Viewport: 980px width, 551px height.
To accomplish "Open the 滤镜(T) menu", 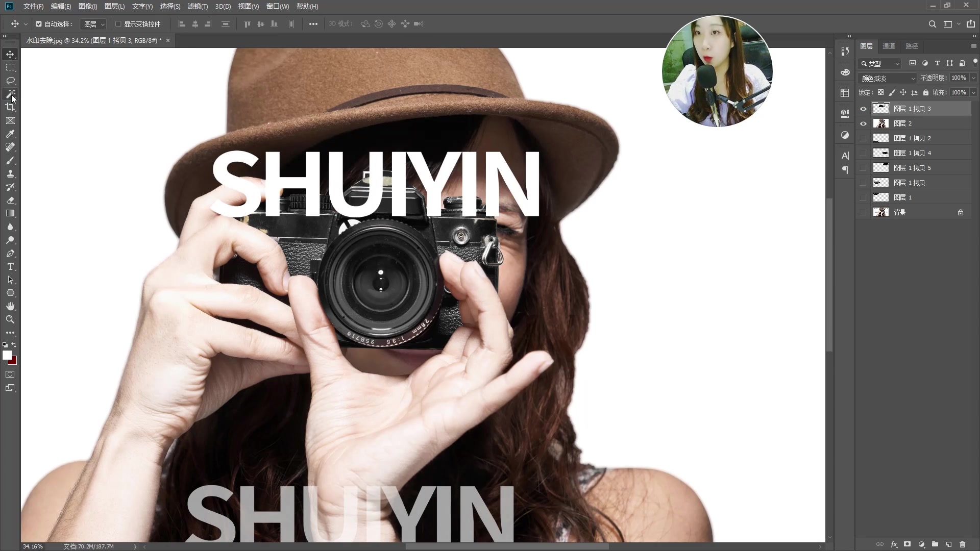I will [x=198, y=6].
